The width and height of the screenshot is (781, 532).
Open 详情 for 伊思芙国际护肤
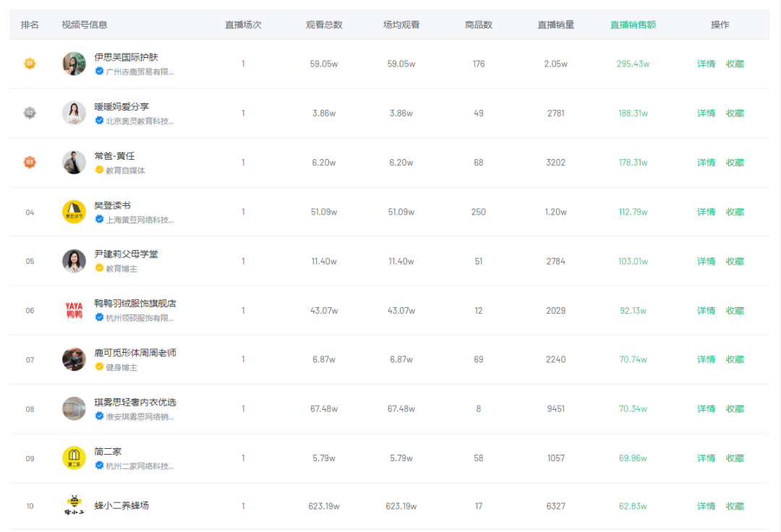pyautogui.click(x=706, y=64)
